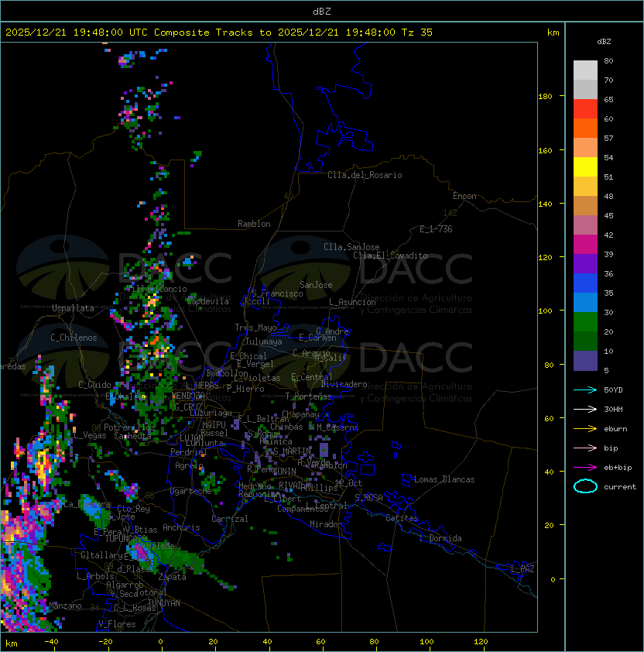
Task: Click the 'C_Chilenos' map label
Action: (74, 338)
